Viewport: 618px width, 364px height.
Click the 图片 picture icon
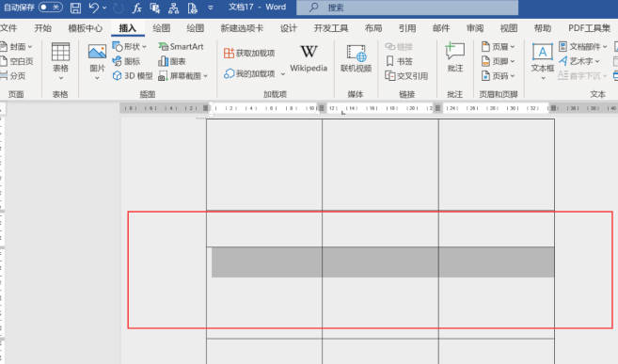tap(97, 53)
